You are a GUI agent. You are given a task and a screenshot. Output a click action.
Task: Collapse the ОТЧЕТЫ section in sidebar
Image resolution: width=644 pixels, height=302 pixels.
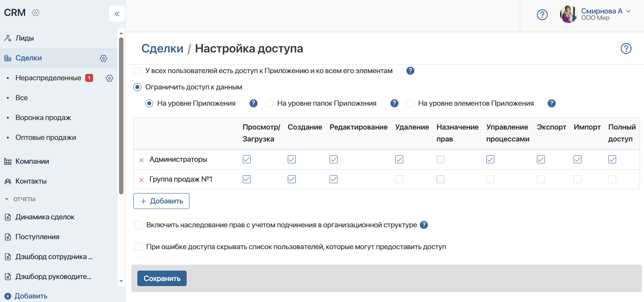[7, 199]
